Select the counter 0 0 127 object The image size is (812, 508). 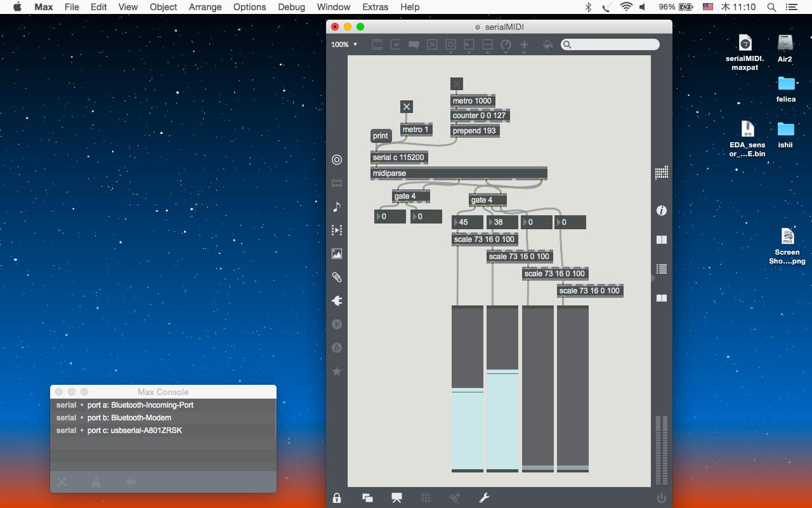[x=480, y=116]
